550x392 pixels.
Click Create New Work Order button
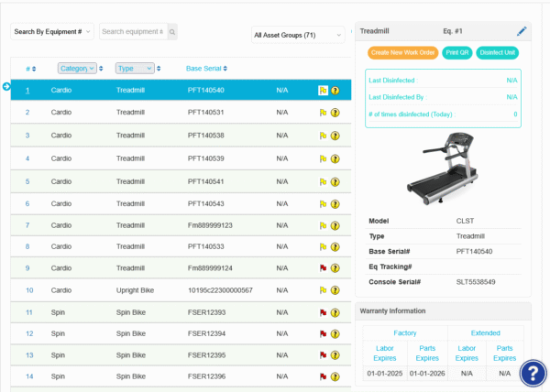click(x=402, y=53)
